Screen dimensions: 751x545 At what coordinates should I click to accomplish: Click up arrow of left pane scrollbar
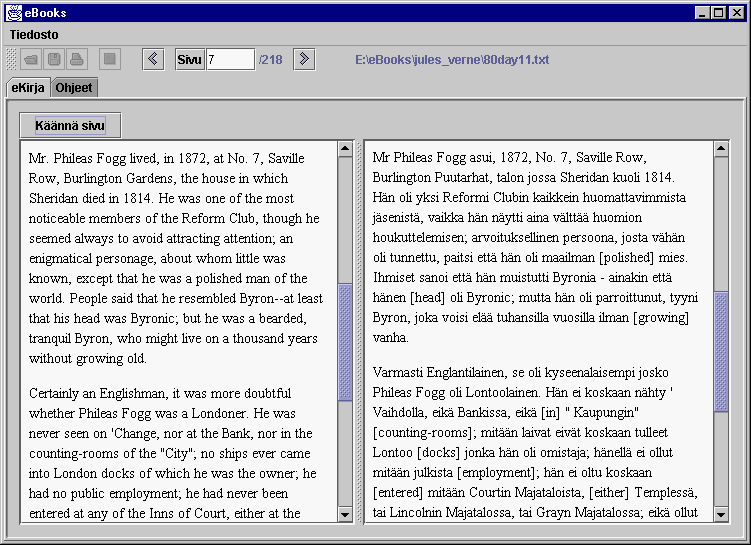click(x=345, y=148)
